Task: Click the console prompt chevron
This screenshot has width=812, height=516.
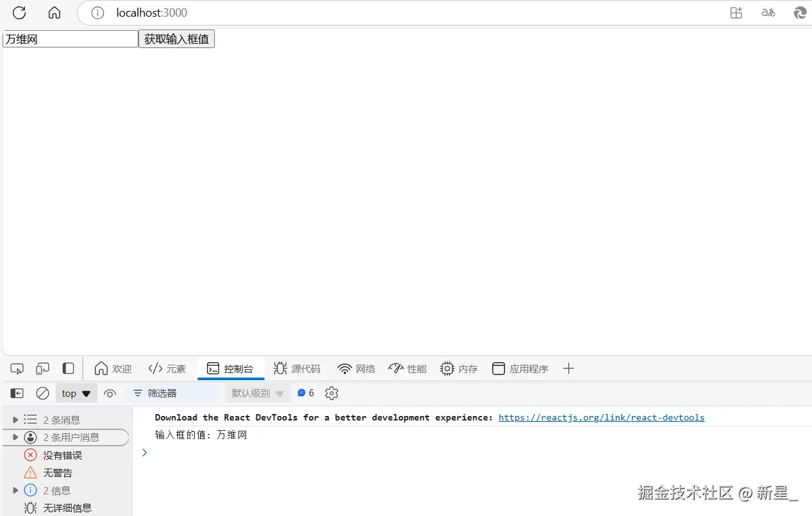Action: 144,453
